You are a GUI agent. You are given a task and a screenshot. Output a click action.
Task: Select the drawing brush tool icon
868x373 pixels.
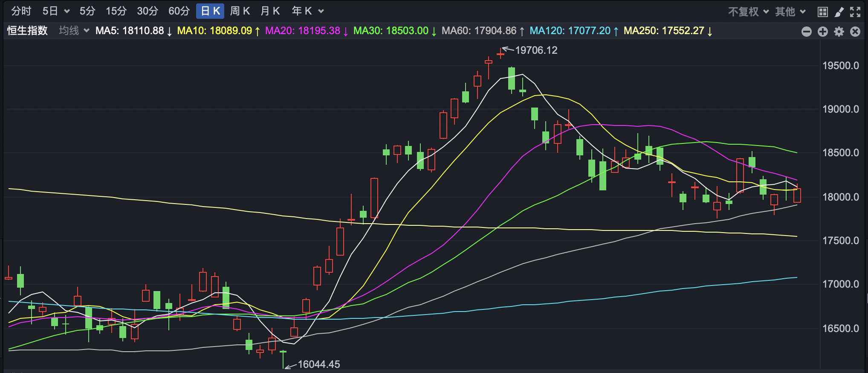point(839,12)
